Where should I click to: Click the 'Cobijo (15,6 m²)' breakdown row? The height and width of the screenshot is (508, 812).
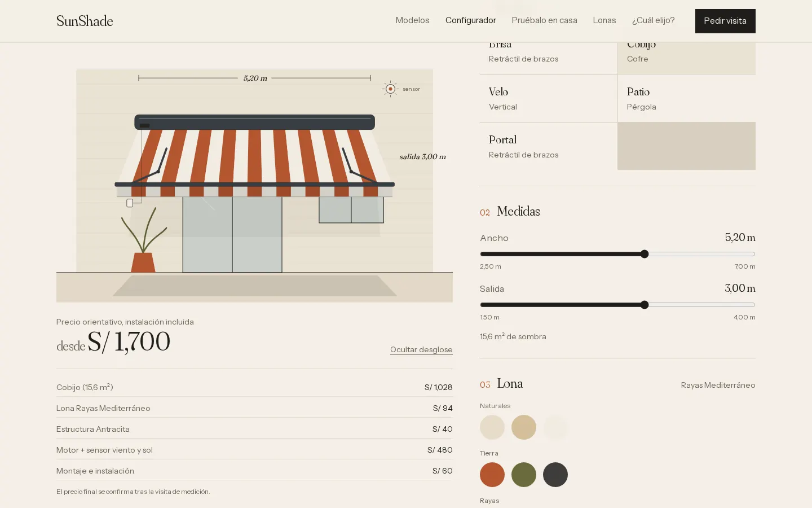click(254, 387)
